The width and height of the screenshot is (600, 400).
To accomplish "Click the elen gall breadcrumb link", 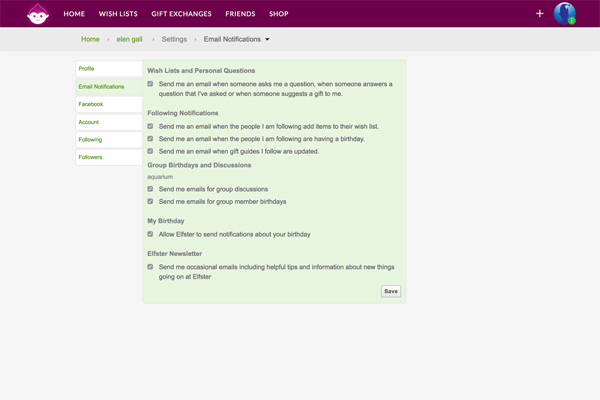I will [x=130, y=39].
